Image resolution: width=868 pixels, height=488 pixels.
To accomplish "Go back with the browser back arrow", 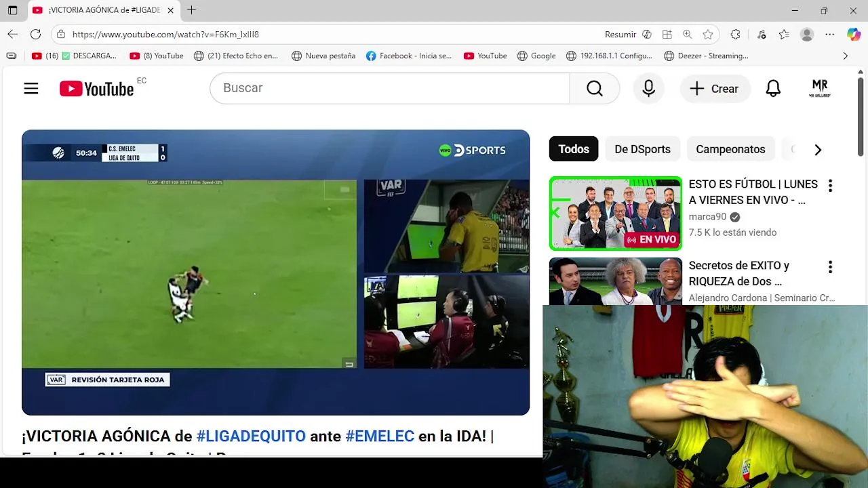I will [13, 34].
